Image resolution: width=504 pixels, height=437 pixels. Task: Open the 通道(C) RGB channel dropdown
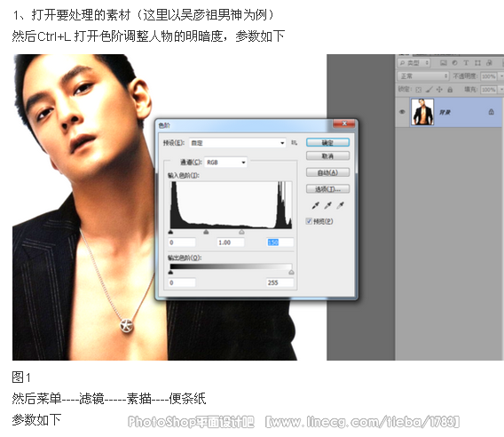point(225,163)
